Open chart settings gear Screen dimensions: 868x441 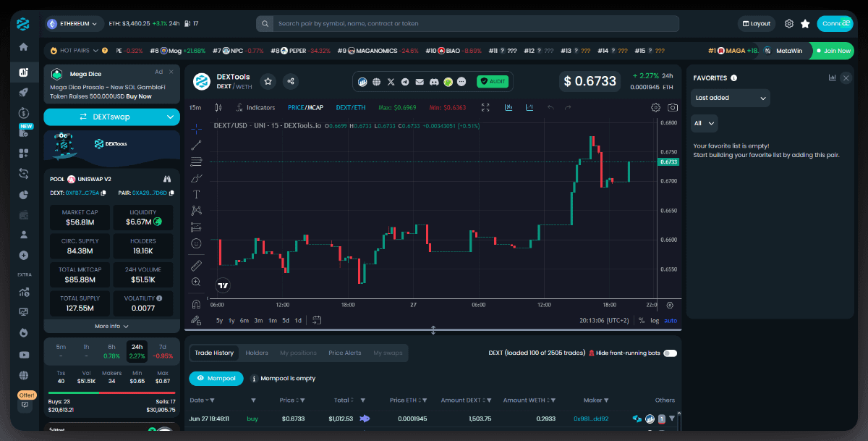pyautogui.click(x=655, y=107)
